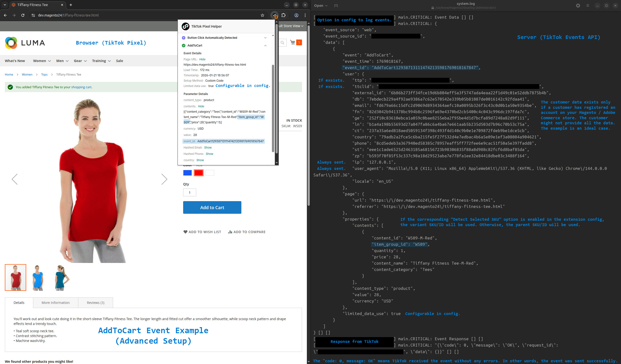This screenshot has width=621, height=364.
Task: Show the next product image
Action: 164,179
